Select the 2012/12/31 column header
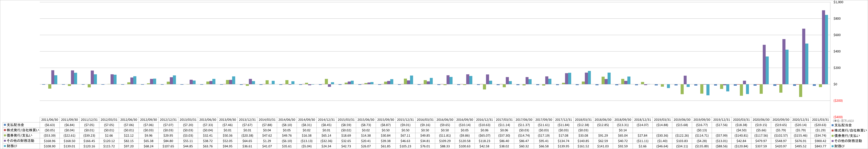This screenshot has width=868, height=149. [x=168, y=120]
